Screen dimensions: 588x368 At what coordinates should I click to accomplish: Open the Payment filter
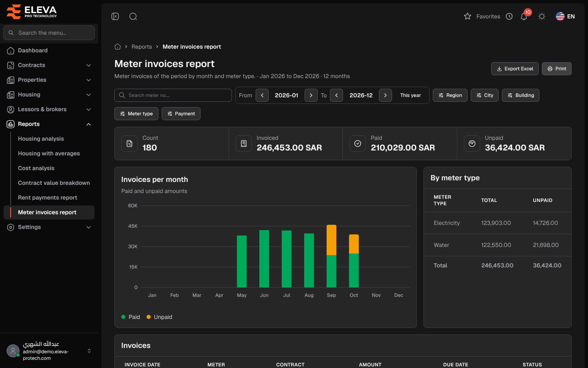181,114
